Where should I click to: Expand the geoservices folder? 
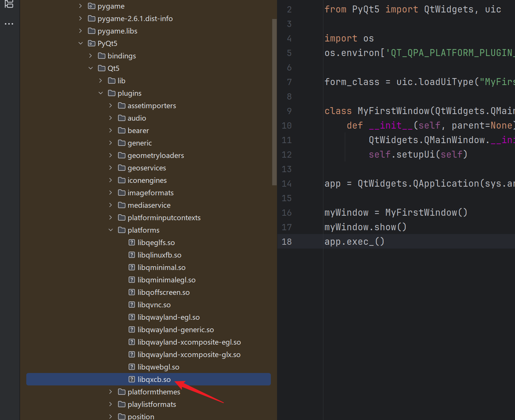111,168
